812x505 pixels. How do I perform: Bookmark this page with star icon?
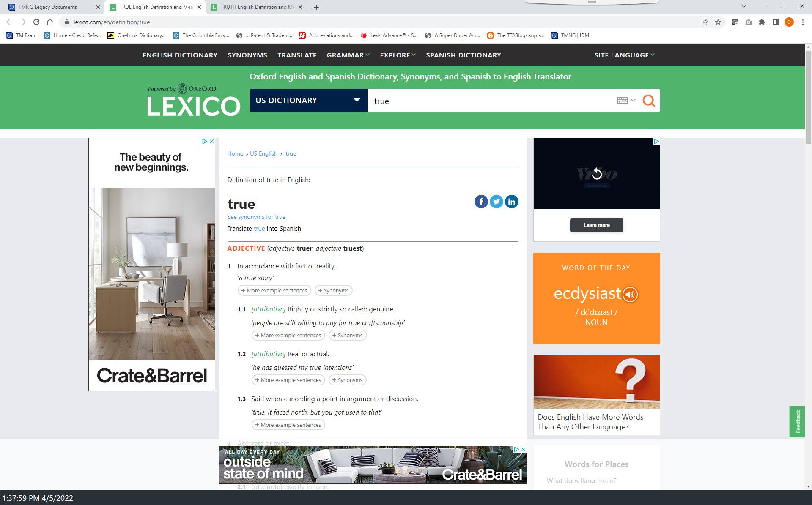[718, 22]
